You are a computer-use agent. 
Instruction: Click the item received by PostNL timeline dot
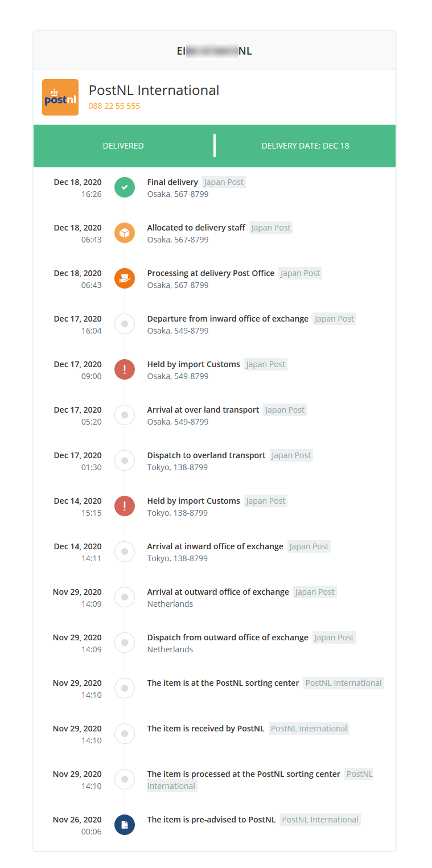click(x=125, y=734)
